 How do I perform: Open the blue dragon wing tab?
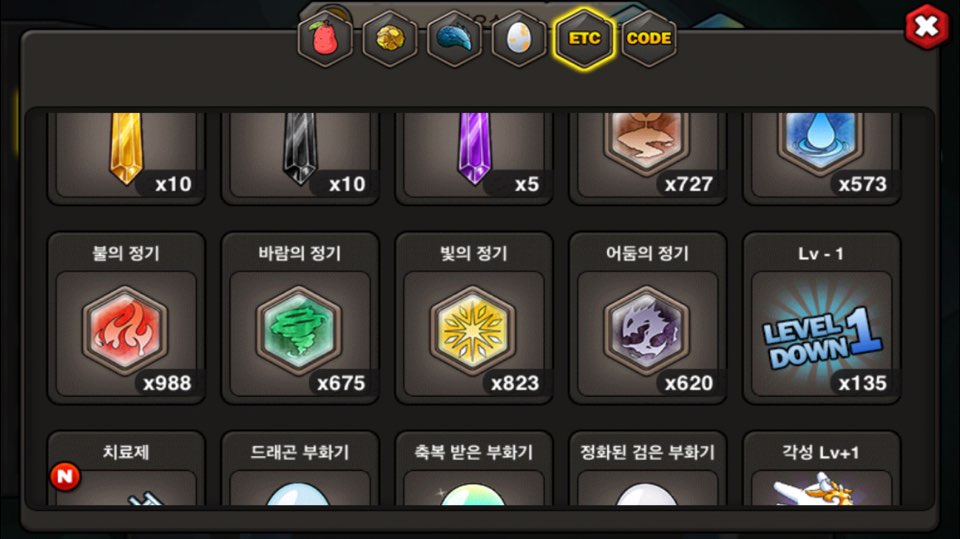[x=454, y=39]
